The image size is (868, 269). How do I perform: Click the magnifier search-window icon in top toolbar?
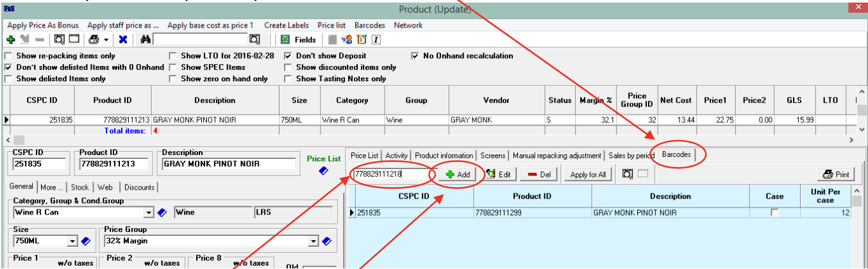[60, 40]
